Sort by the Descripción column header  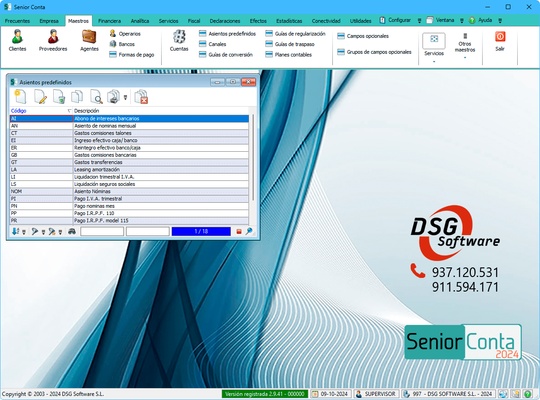coord(160,111)
